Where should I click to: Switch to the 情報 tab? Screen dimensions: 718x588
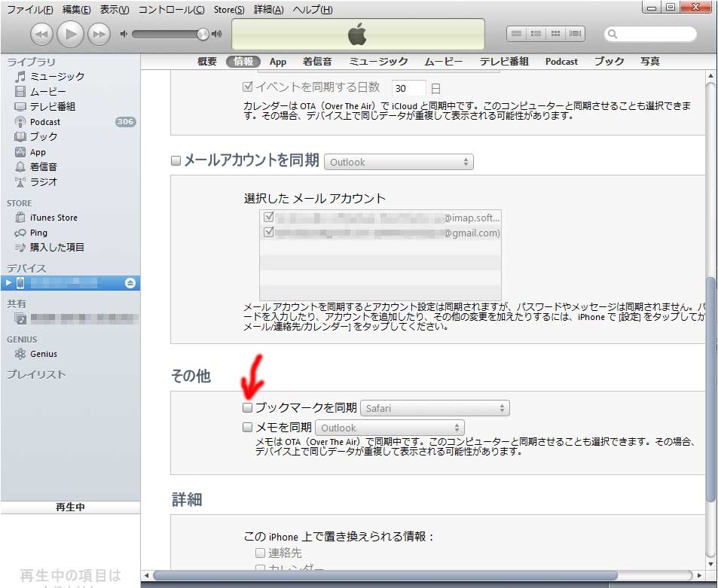[x=243, y=61]
